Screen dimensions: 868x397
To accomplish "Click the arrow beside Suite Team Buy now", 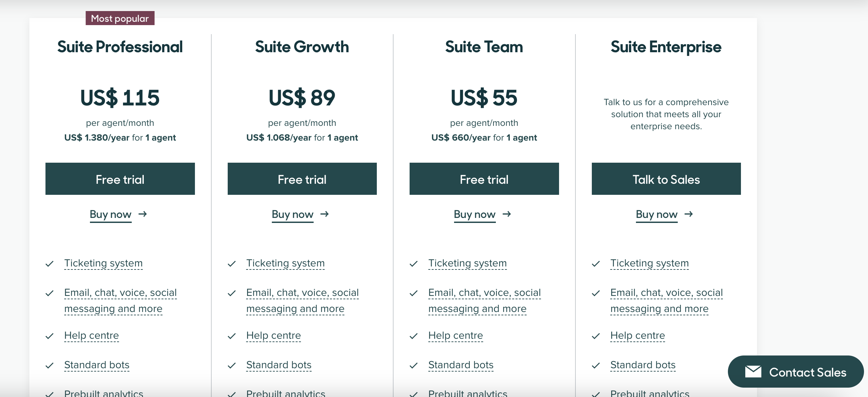I will [507, 214].
